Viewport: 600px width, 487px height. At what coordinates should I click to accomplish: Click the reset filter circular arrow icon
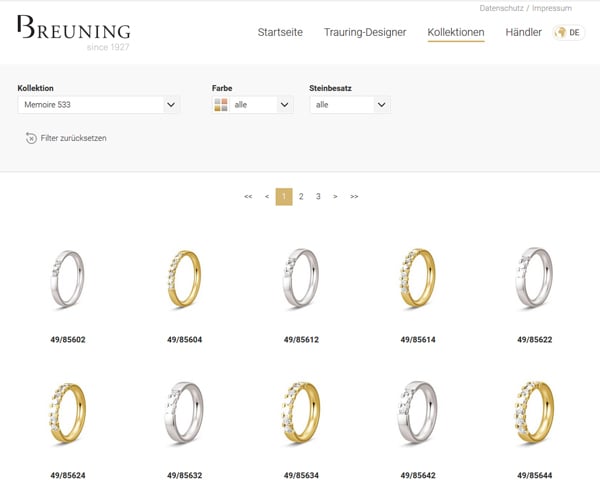click(31, 138)
